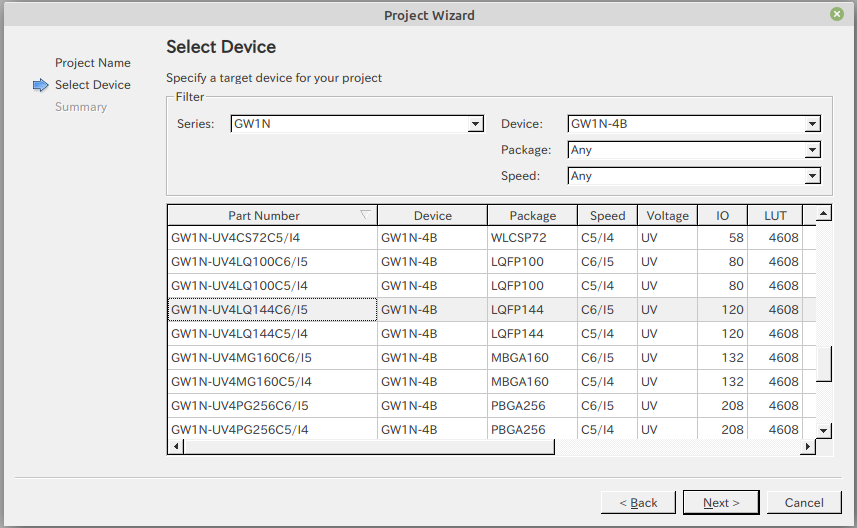Click the vertical scrollbar thumb
This screenshot has height=528, width=857.
click(x=824, y=363)
